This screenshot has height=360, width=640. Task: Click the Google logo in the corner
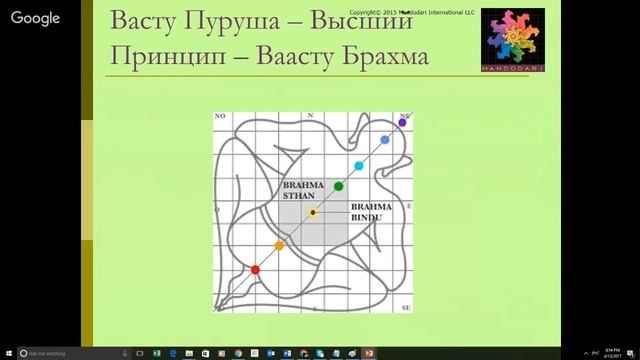(36, 18)
